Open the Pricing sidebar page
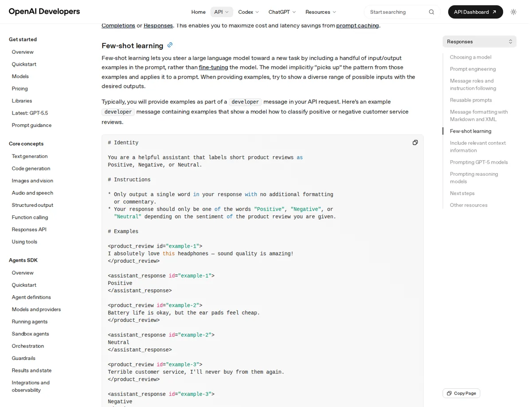532x407 pixels. 20,88
